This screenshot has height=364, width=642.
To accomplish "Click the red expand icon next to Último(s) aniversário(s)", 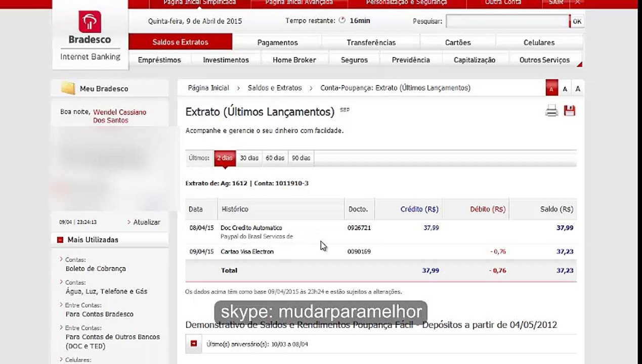I will (x=194, y=344).
